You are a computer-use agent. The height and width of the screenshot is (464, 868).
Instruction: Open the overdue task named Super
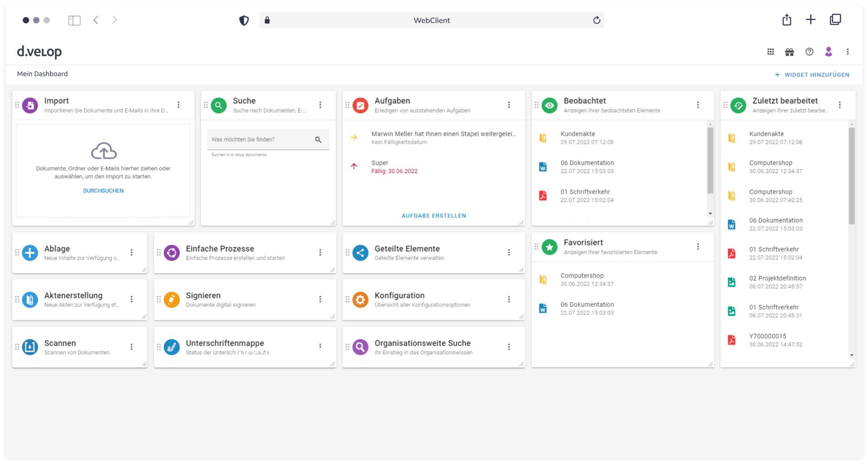tap(380, 163)
